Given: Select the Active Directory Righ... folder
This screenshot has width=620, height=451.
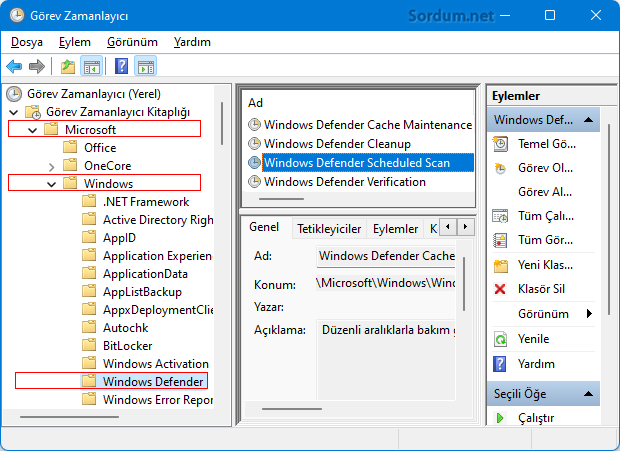Looking at the screenshot, I should (x=158, y=220).
